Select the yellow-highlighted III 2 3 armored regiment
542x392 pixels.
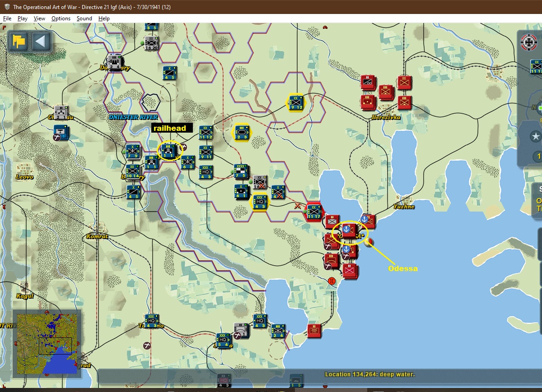pos(242,133)
